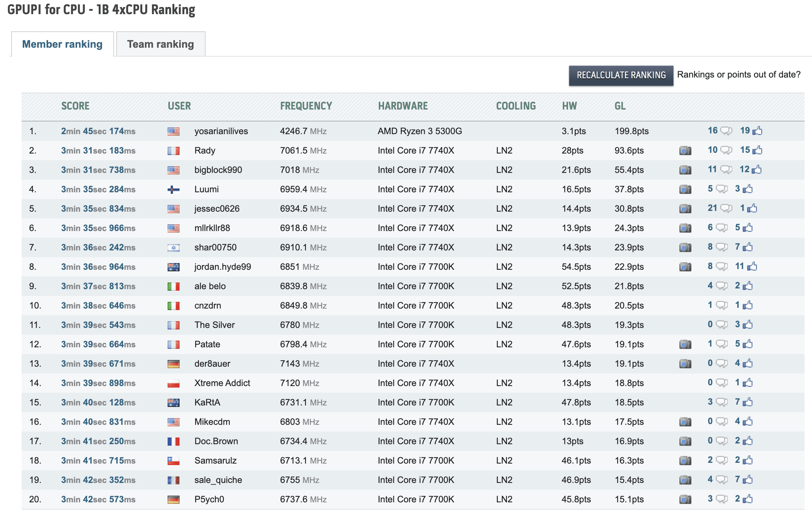Open score 3min 39sec 671ms
This screenshot has width=812, height=515.
[98, 364]
